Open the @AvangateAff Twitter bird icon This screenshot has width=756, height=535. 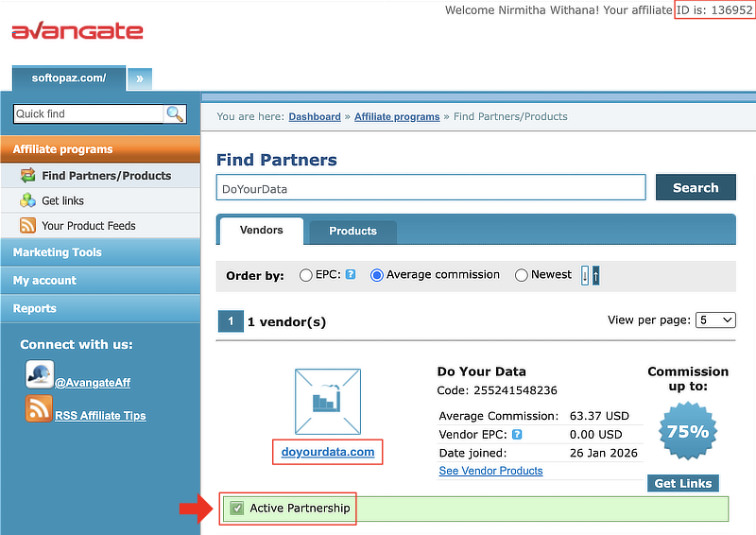pos(40,374)
